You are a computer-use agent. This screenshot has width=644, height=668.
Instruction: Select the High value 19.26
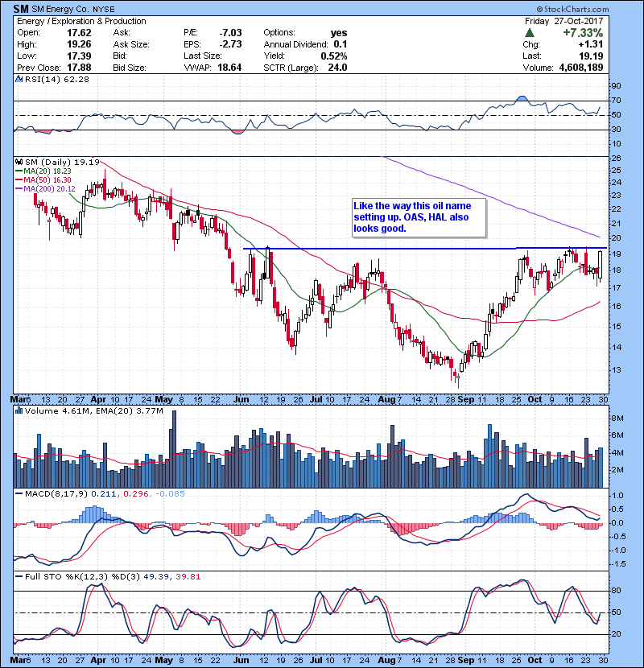[79, 44]
